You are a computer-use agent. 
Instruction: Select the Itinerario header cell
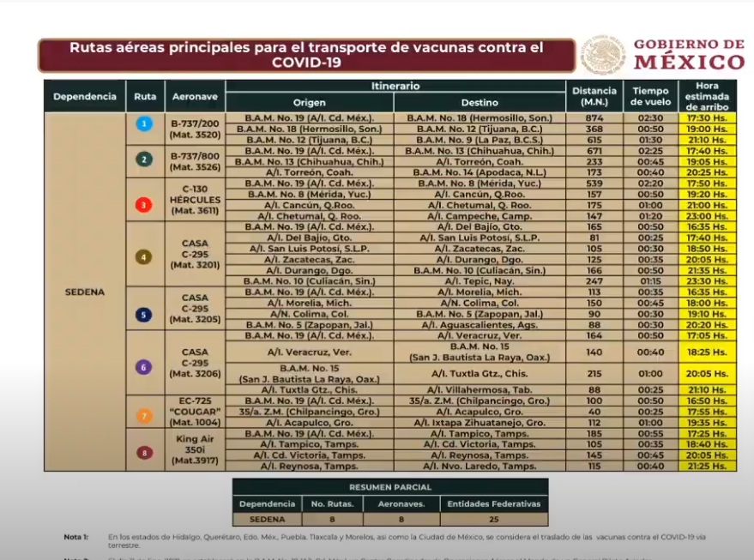[x=395, y=87]
